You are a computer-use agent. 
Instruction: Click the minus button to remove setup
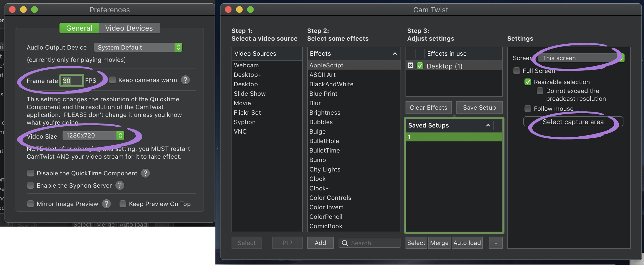496,243
